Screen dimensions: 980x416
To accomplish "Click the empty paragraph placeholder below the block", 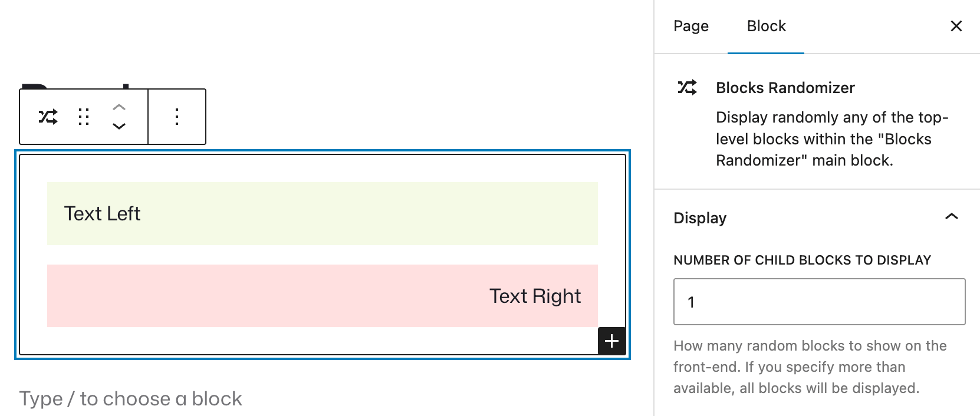I will point(130,398).
